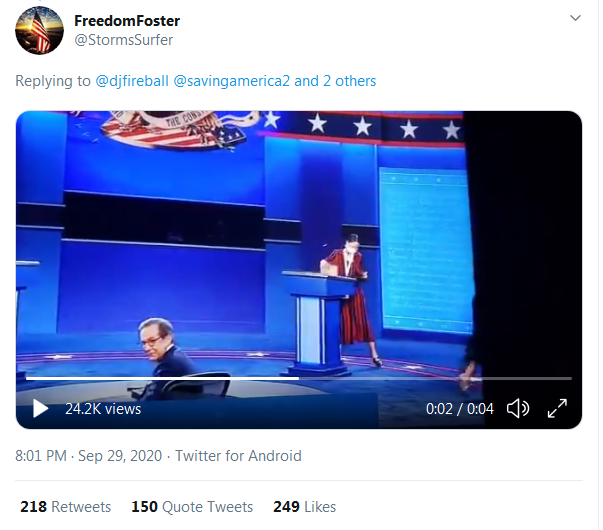Click the Twitter for Android source link
Image resolution: width=603 pixels, height=530 pixels.
pyautogui.click(x=238, y=456)
